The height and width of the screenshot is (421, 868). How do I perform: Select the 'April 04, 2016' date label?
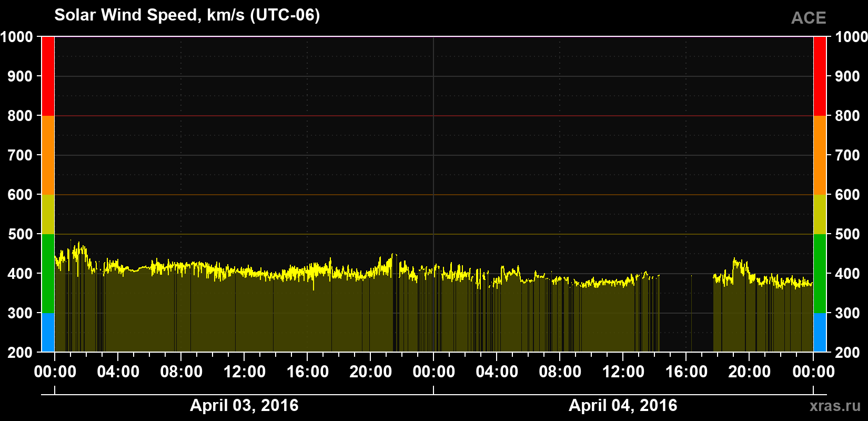(x=623, y=405)
